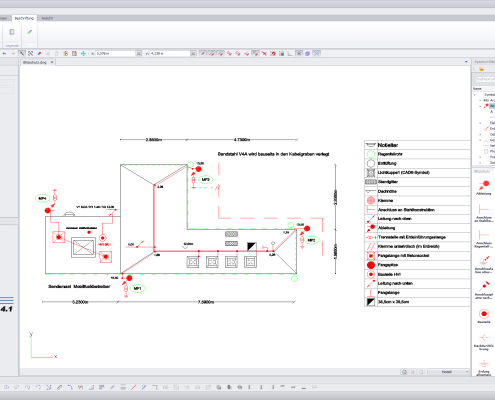
Task: Click the green layout icon beside Model dropdown
Action: click(x=404, y=372)
